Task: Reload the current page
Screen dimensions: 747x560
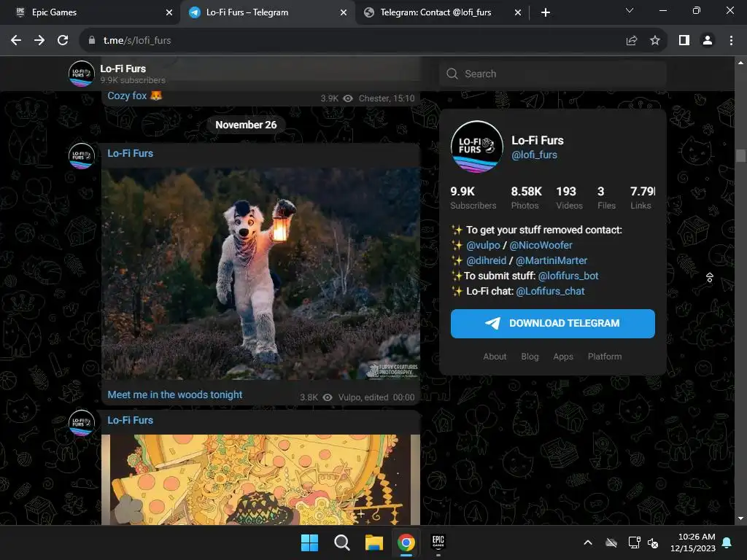Action: tap(63, 41)
